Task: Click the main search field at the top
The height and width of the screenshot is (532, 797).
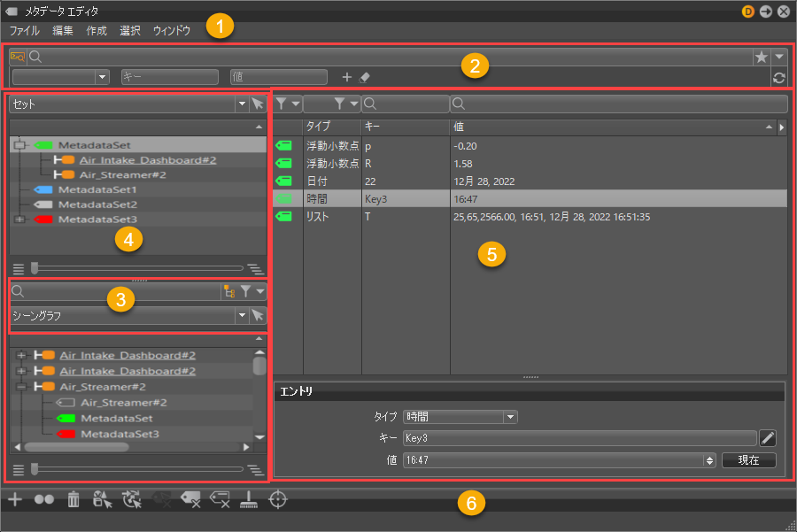Action: 390,57
